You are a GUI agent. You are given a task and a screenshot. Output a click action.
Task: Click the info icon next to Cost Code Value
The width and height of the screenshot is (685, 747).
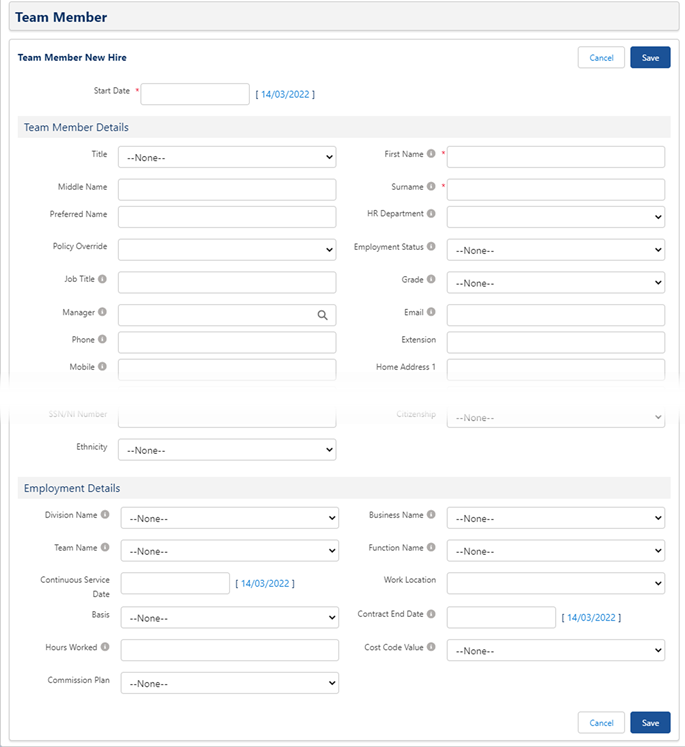click(x=431, y=647)
